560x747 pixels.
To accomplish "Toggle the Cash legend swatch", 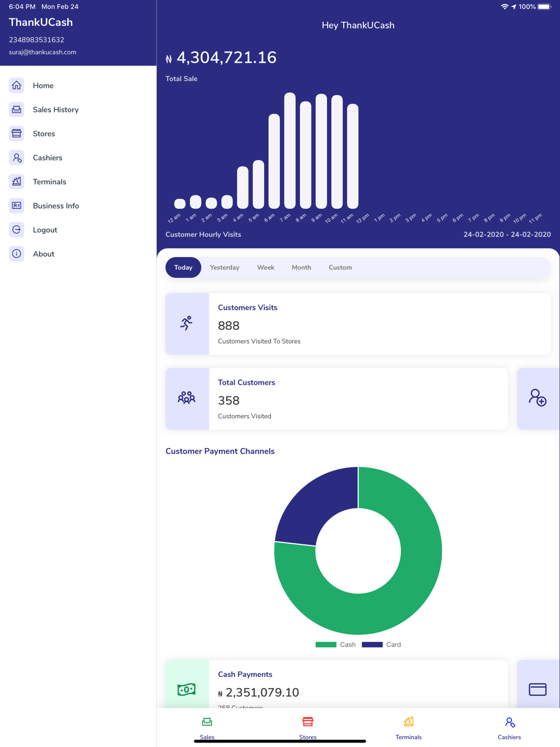I will [326, 645].
